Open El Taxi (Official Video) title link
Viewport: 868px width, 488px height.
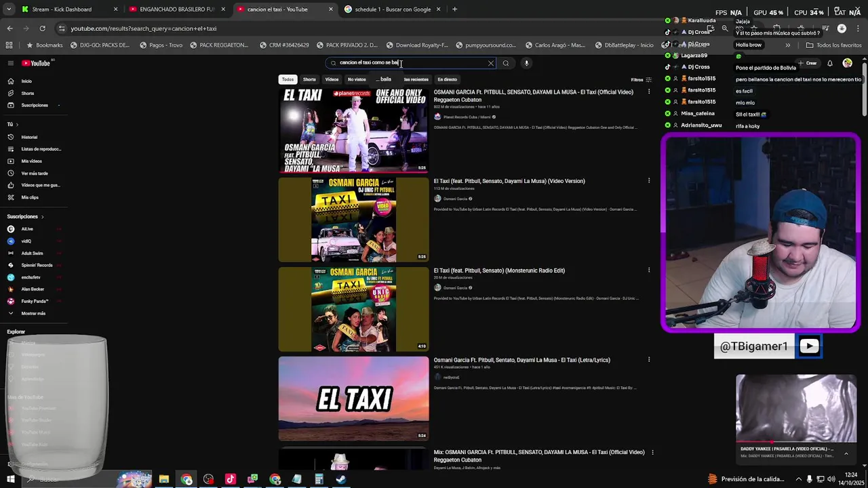pos(533,96)
